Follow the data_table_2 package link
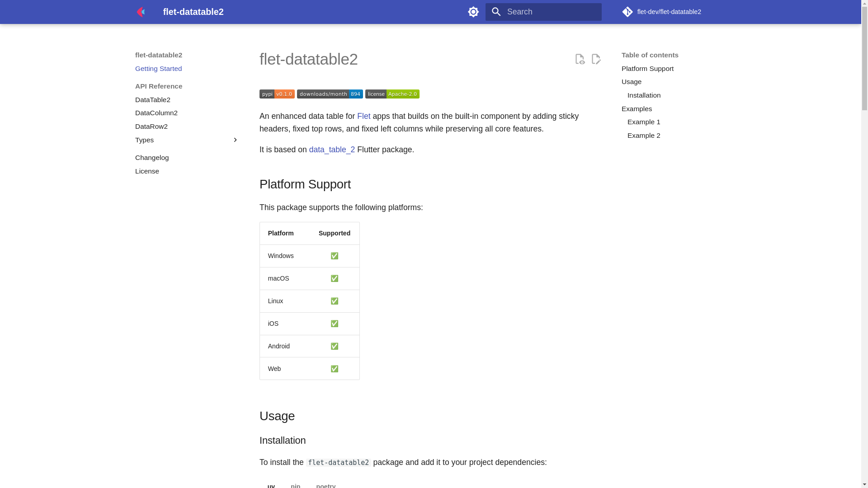This screenshot has height=488, width=868. tap(332, 150)
